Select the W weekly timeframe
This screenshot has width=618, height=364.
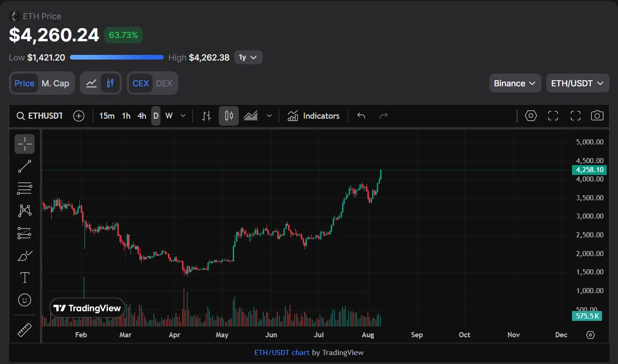click(169, 116)
